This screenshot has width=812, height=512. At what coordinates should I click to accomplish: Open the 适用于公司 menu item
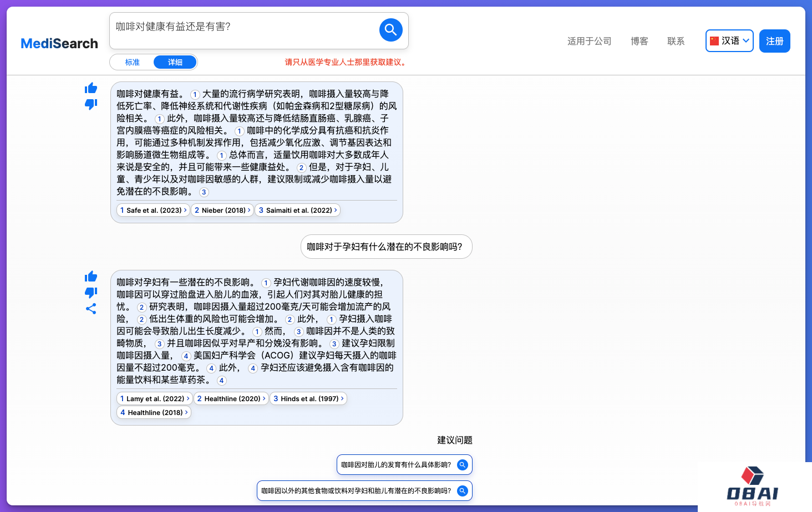pyautogui.click(x=589, y=41)
